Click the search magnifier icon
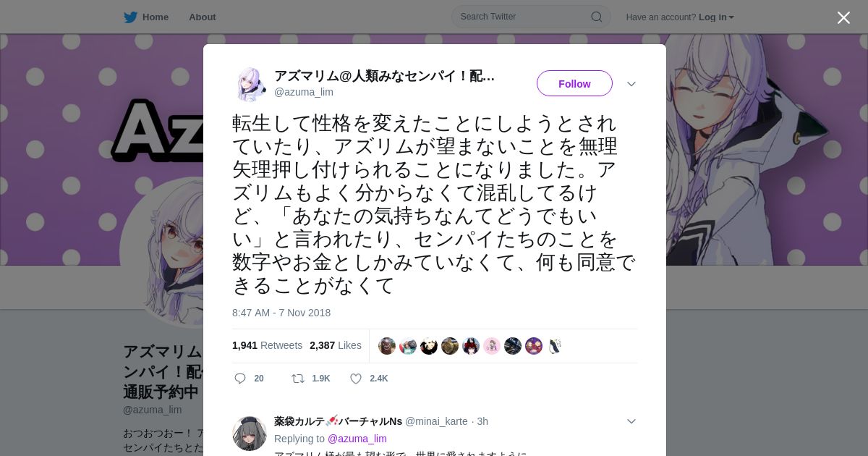The image size is (868, 456). (x=597, y=17)
